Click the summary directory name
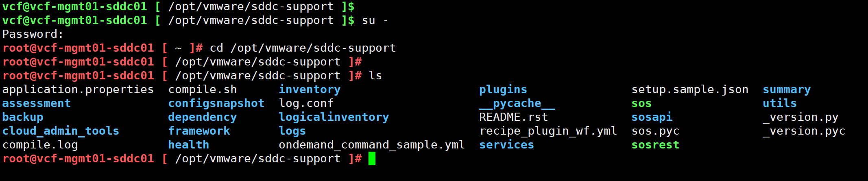 (787, 89)
